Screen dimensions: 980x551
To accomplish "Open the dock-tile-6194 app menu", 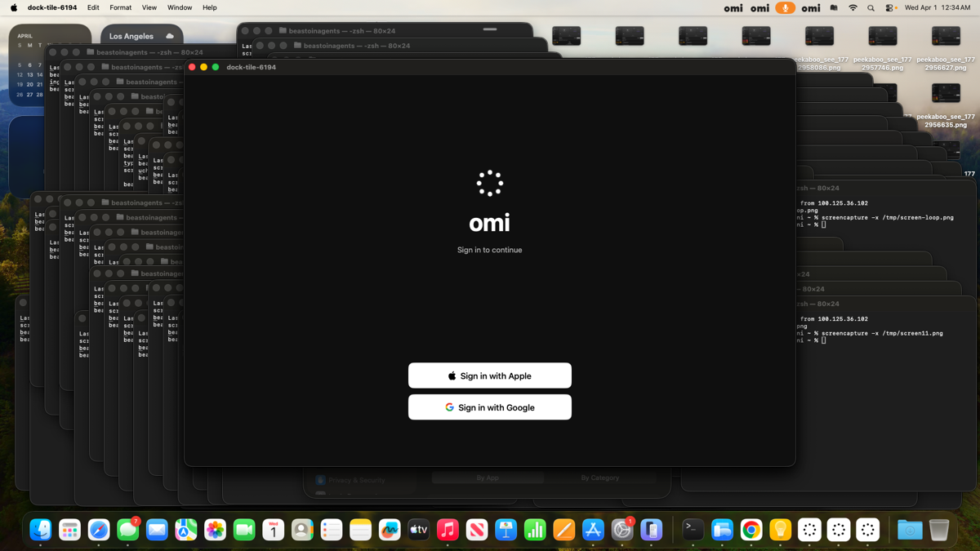I will (52, 7).
